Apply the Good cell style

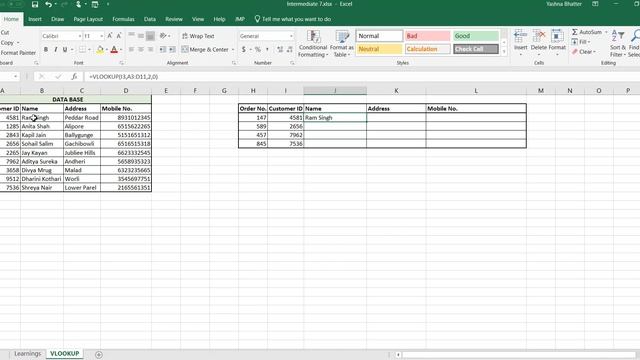point(476,36)
